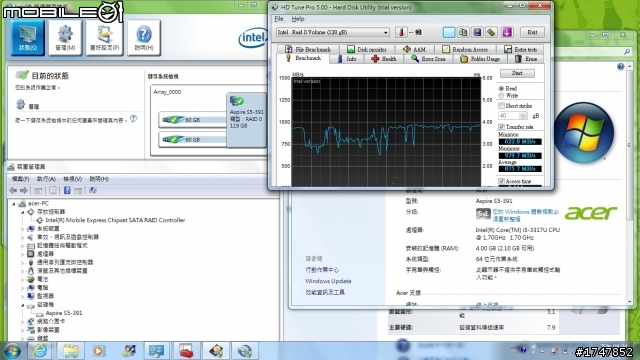The image size is (640, 360).
Task: Open the Intel Raid 0 Volume drive dropdown
Action: click(x=333, y=32)
